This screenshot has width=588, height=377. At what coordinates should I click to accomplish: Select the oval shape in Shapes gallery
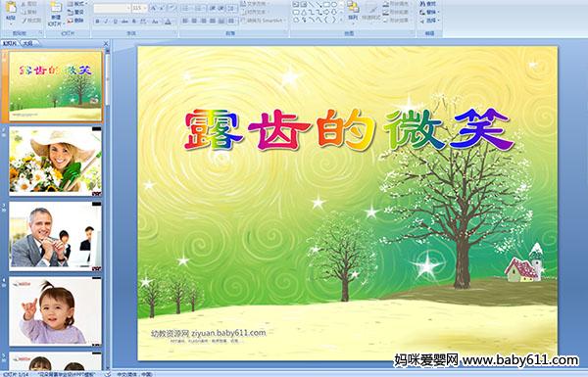click(x=334, y=5)
